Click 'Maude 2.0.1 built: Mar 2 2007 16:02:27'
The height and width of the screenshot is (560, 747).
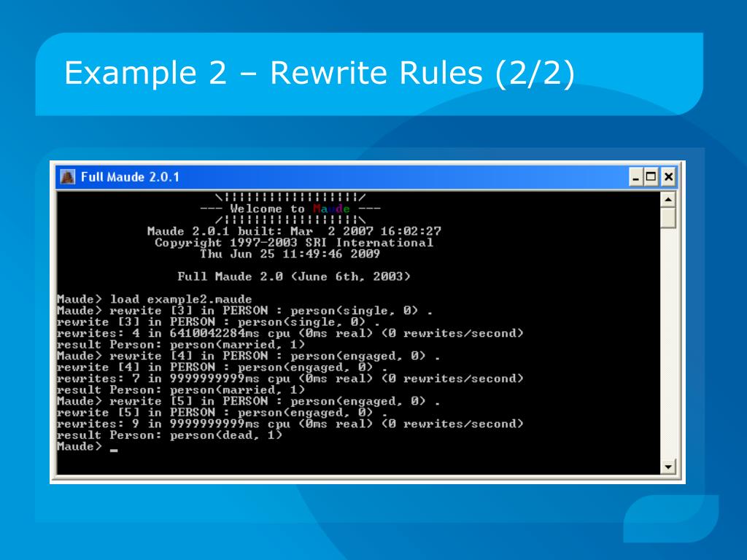coord(294,231)
